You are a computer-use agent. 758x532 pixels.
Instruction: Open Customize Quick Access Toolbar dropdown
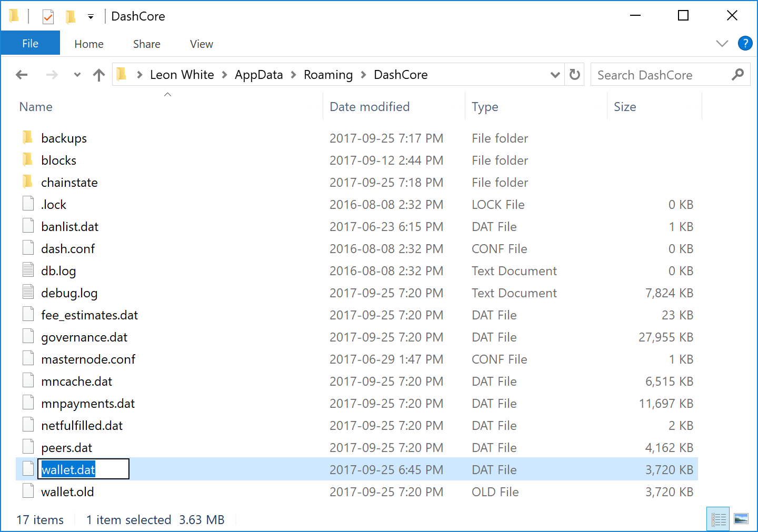(91, 17)
